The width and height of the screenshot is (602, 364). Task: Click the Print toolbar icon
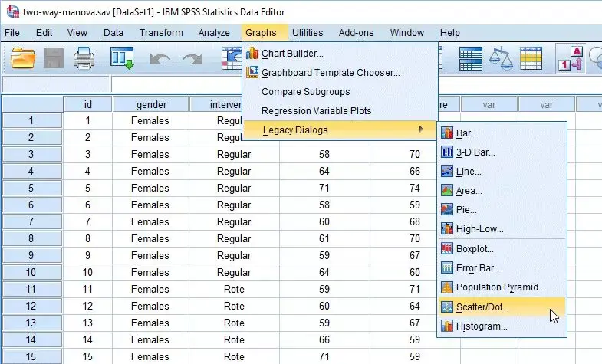(x=84, y=58)
